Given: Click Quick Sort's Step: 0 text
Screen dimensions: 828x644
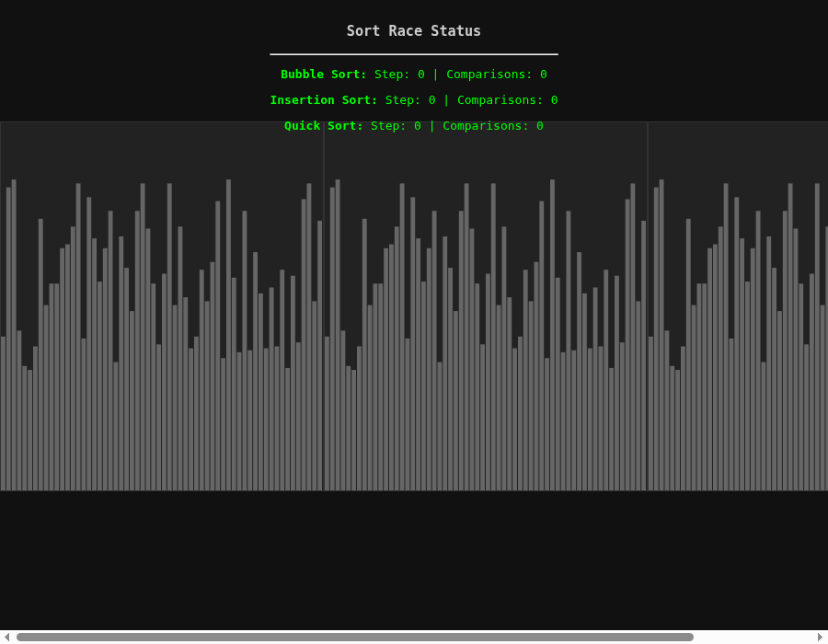Looking at the screenshot, I should coord(396,126).
